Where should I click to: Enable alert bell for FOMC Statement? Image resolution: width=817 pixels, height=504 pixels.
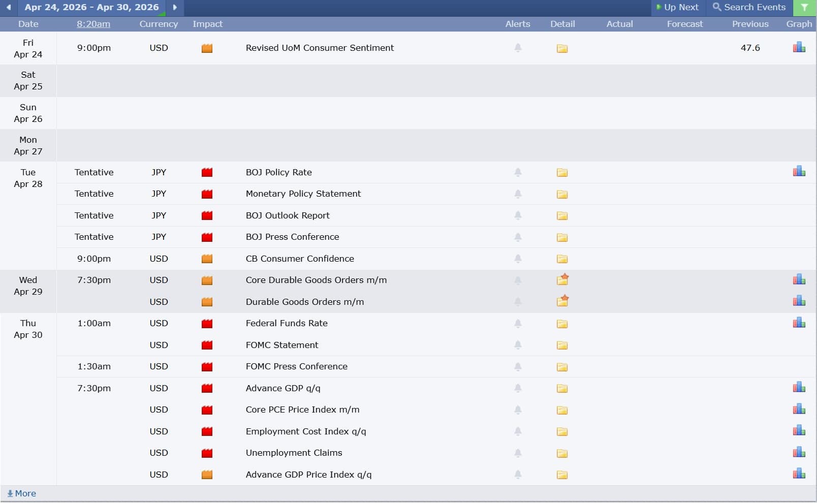(518, 345)
